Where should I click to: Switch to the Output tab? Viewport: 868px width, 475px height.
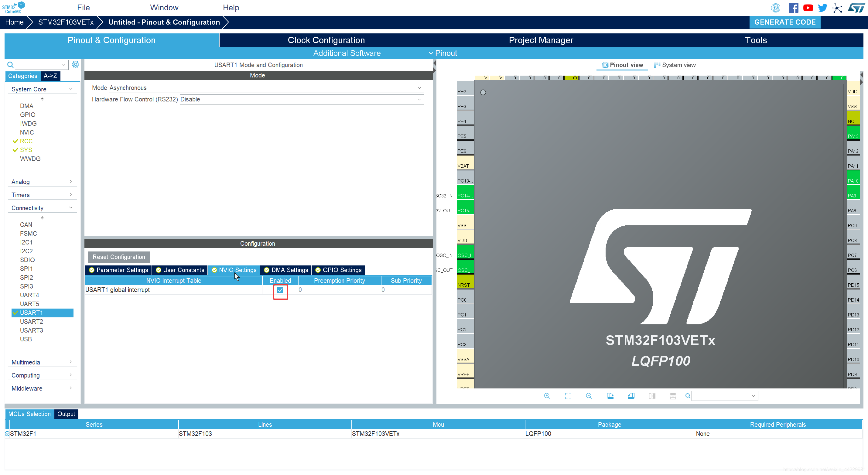click(x=66, y=414)
